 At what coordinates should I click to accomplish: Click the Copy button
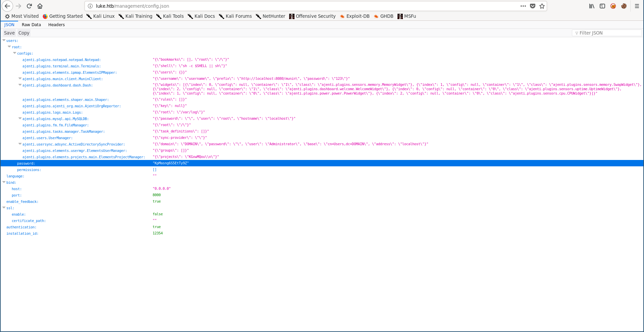tap(24, 33)
